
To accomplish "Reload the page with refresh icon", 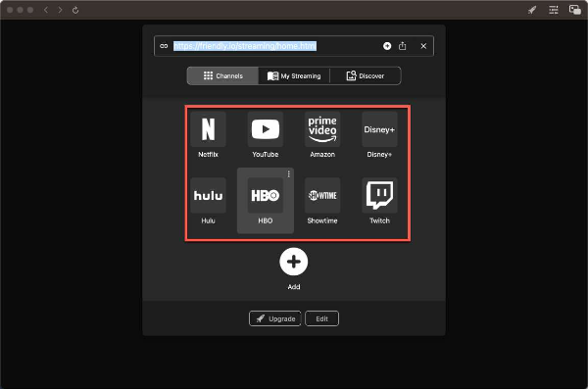I will click(x=75, y=10).
